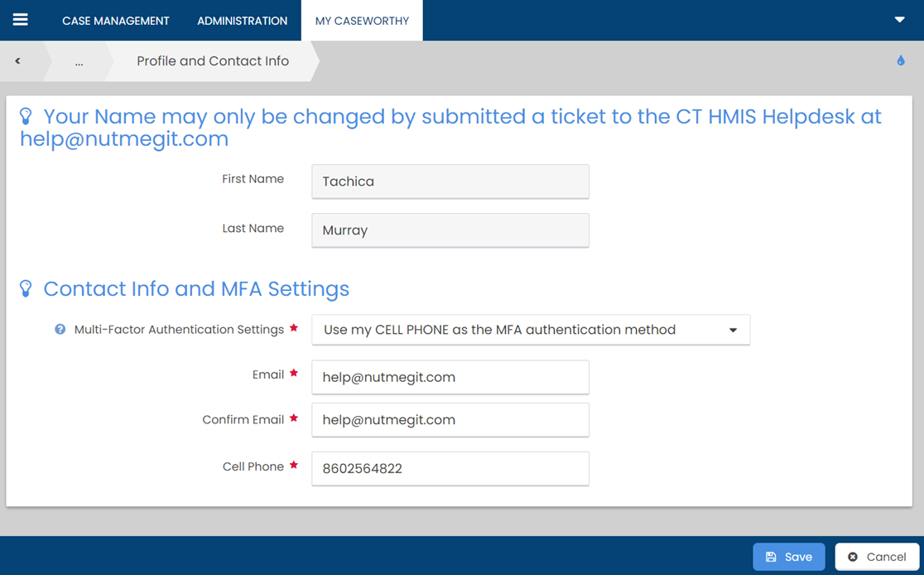Click the lightbulb icon beside name notice
Viewport: 924px width, 575px height.
[x=26, y=117]
